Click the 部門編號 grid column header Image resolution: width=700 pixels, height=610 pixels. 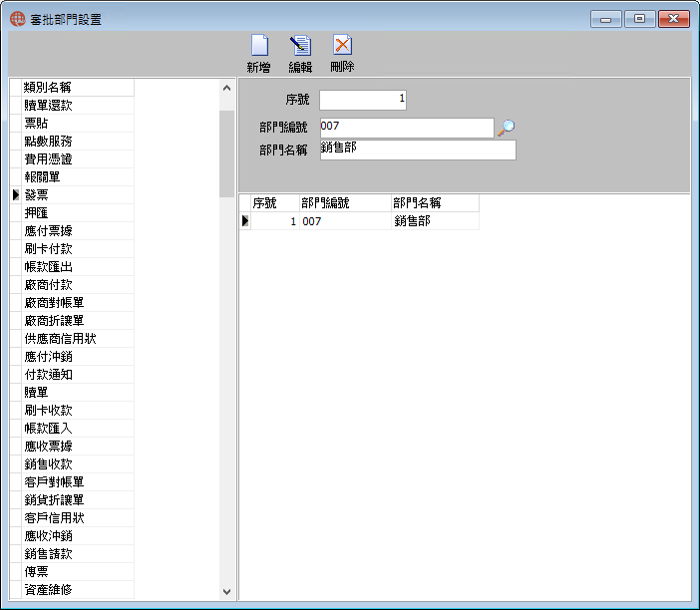tap(346, 203)
